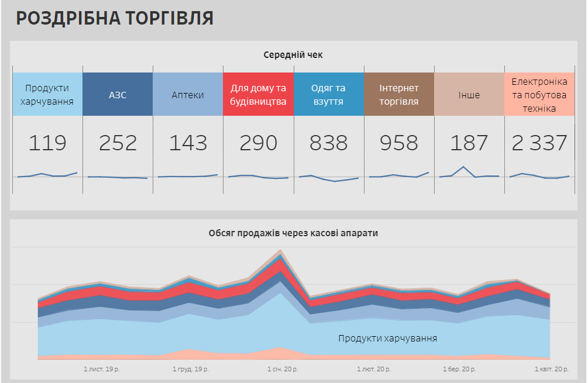588x383 pixels.
Task: Click the average check value 119
Action: (47, 143)
